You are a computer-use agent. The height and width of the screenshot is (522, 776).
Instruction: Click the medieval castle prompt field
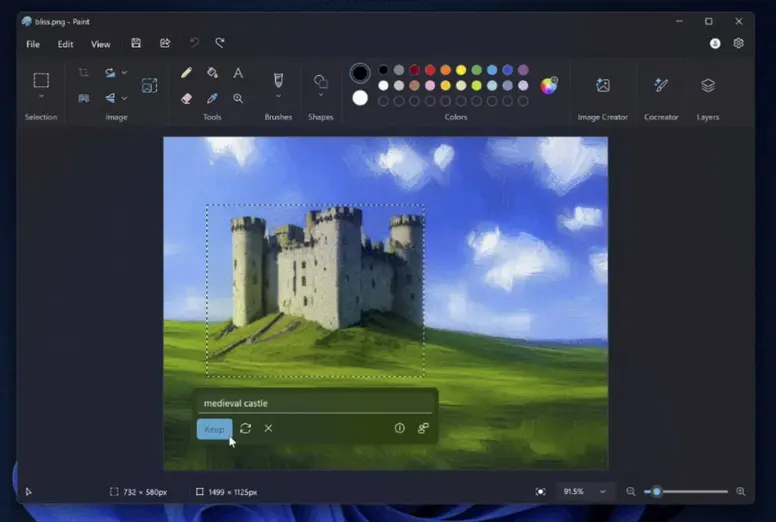pos(314,403)
